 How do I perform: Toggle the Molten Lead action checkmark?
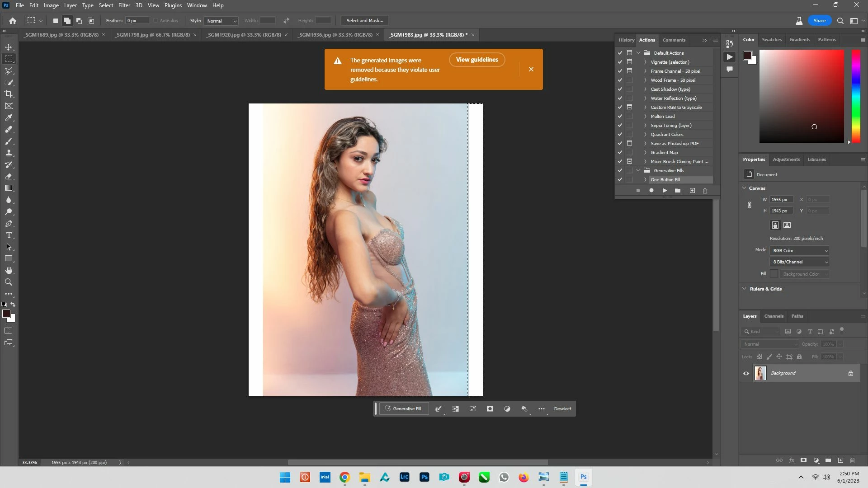pos(620,116)
